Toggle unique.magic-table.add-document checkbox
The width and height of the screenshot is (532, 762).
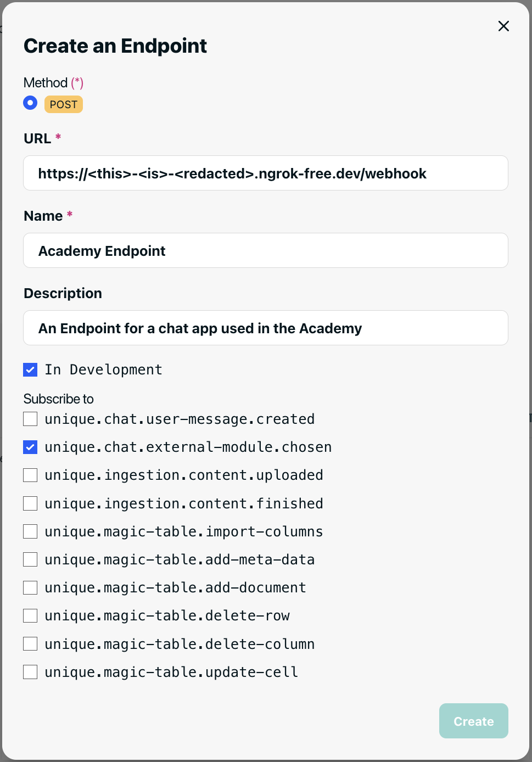(30, 588)
